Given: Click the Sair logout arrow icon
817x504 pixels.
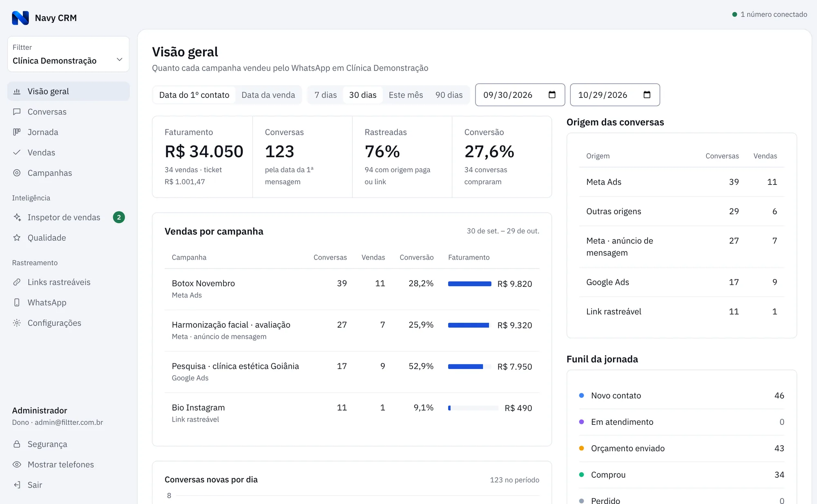Looking at the screenshot, I should tap(17, 485).
